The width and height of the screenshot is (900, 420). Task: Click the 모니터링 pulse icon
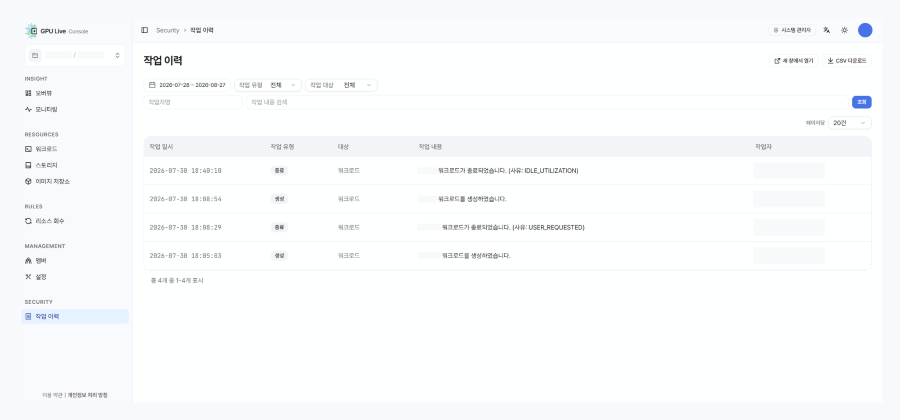pyautogui.click(x=28, y=109)
